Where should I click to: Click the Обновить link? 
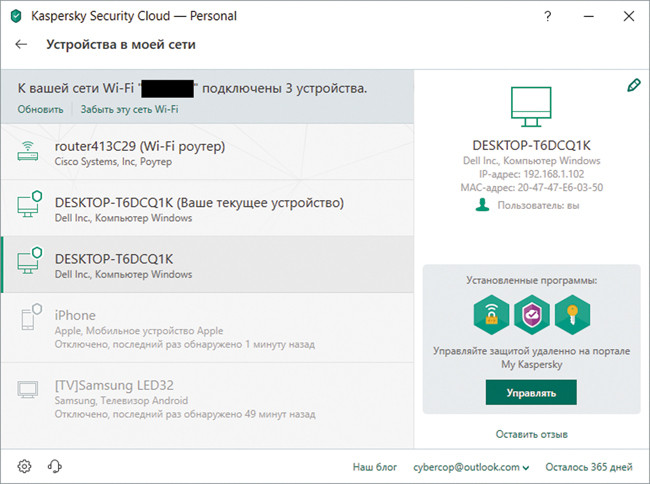pos(40,109)
